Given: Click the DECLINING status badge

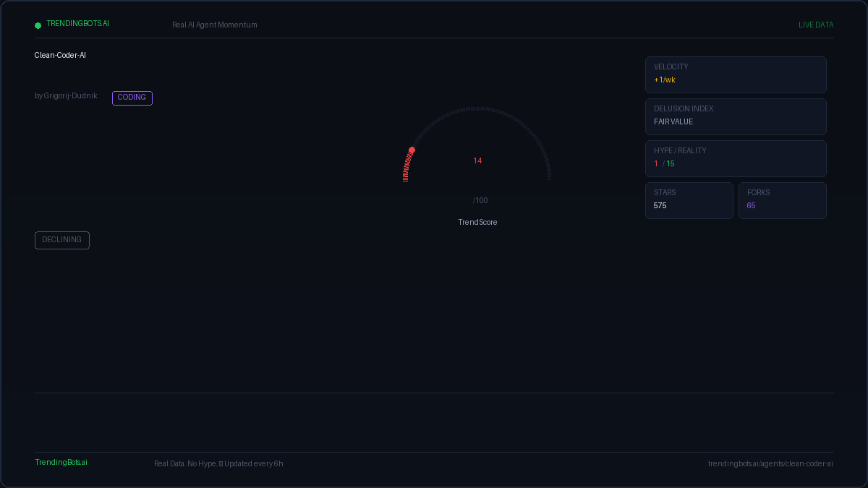Looking at the screenshot, I should coord(62,240).
